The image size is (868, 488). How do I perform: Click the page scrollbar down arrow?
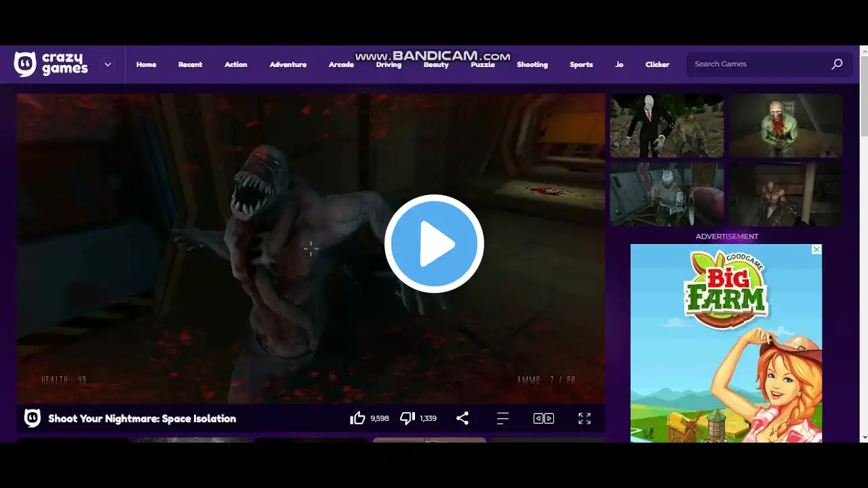(x=864, y=437)
